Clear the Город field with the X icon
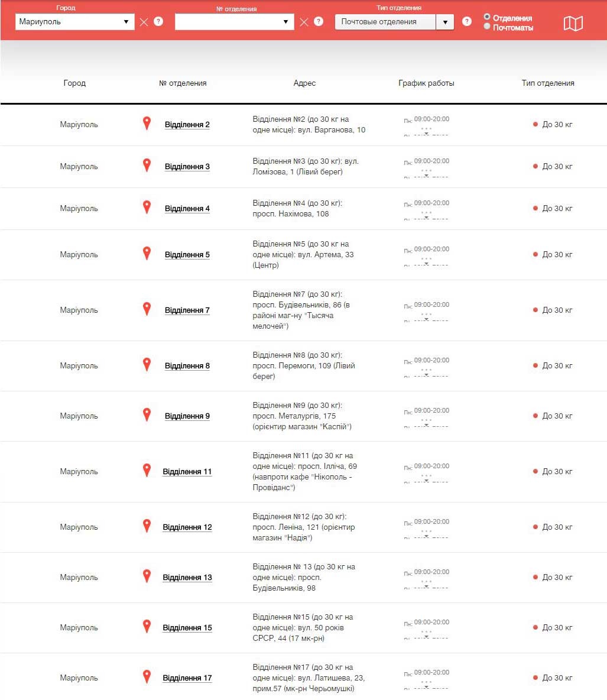The height and width of the screenshot is (700, 607). [144, 22]
